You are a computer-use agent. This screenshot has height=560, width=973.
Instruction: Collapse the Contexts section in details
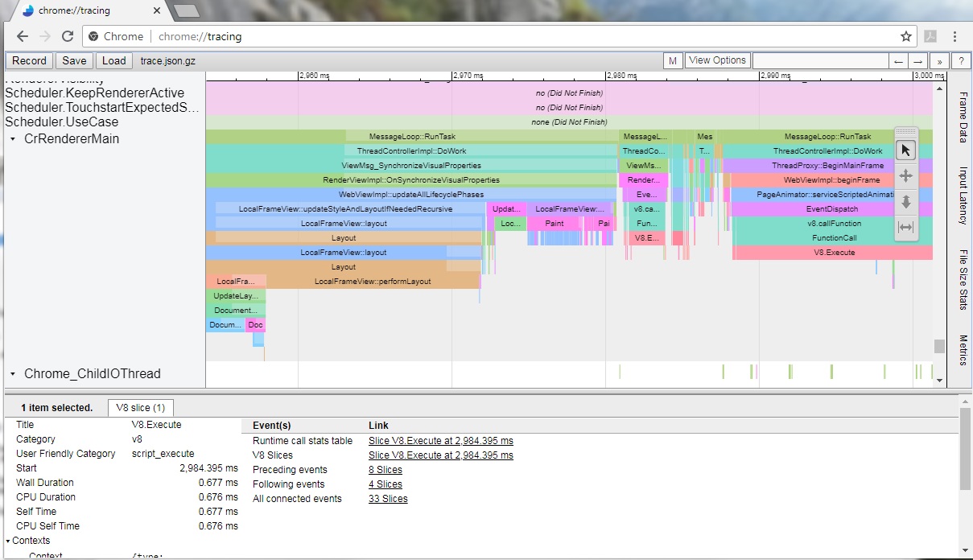click(x=8, y=541)
